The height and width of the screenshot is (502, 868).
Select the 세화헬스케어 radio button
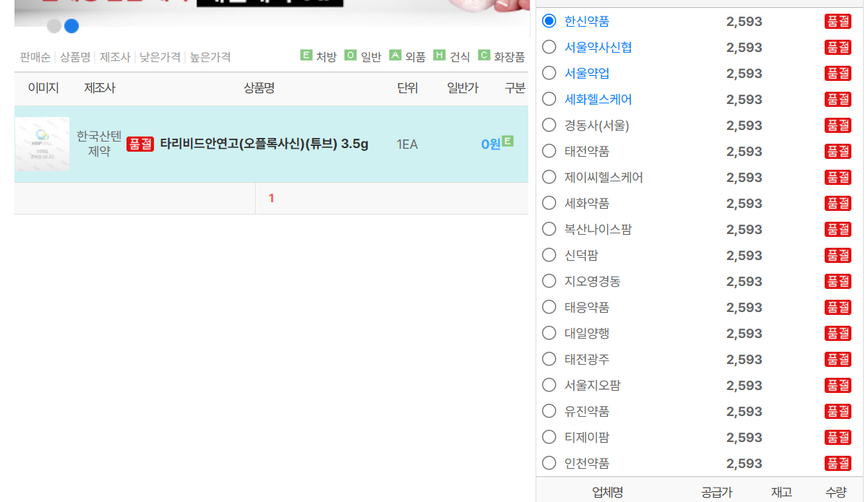[549, 99]
